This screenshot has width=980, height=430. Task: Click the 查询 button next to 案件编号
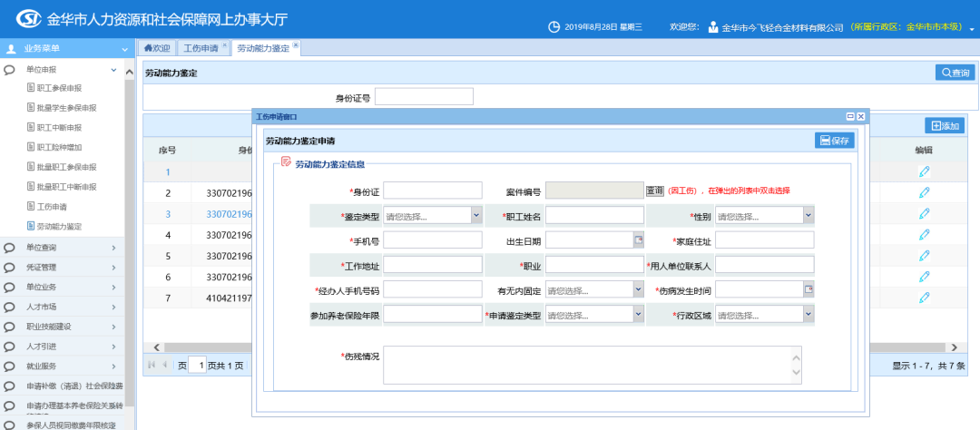pos(654,191)
